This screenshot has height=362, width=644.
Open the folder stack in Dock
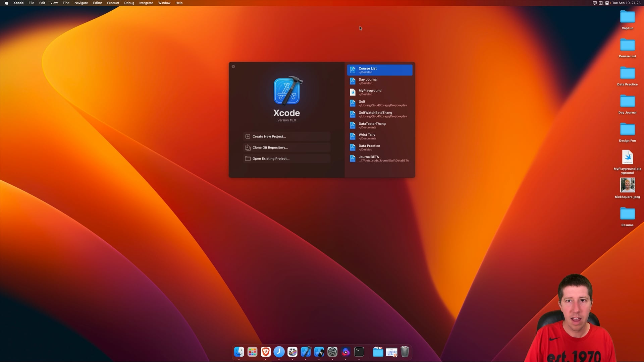tap(378, 352)
